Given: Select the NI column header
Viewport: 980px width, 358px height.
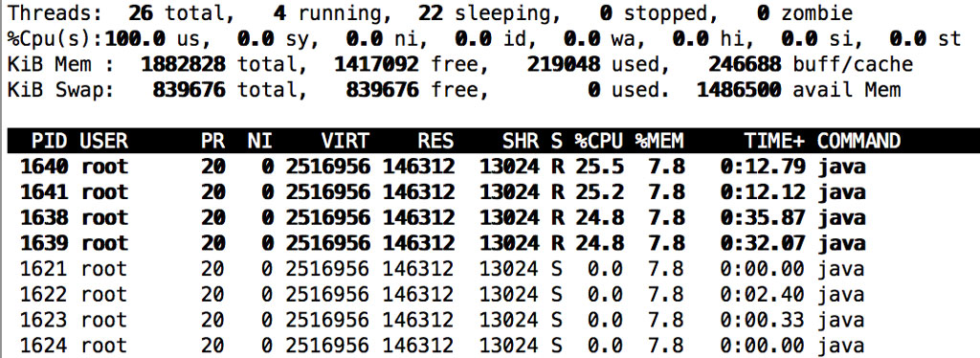Looking at the screenshot, I should tap(261, 141).
